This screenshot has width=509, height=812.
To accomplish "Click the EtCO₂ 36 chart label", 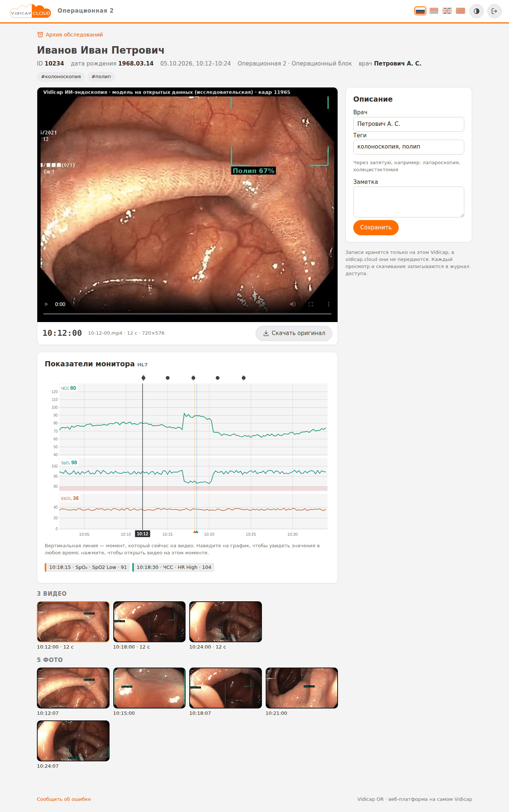I will (70, 499).
